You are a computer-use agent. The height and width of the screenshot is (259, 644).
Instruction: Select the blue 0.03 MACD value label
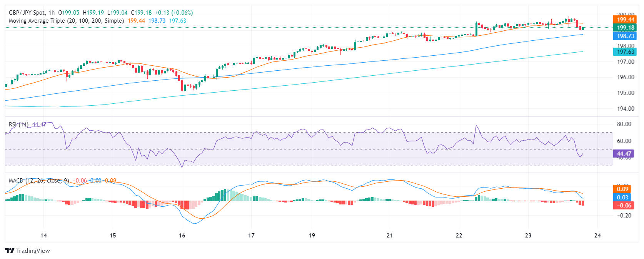(x=622, y=198)
